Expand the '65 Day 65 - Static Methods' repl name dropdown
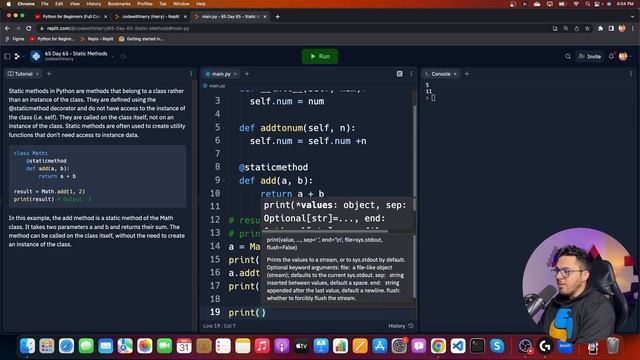640x360 pixels. tap(113, 56)
